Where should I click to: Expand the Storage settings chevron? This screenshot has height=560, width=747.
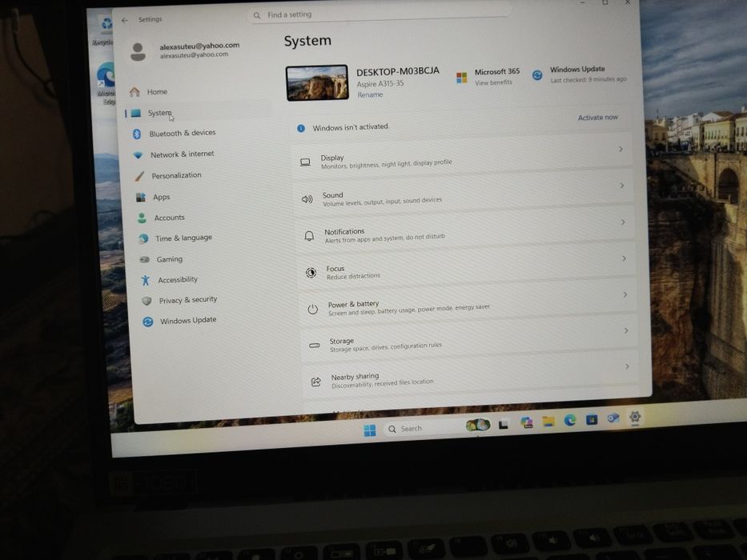(x=626, y=330)
